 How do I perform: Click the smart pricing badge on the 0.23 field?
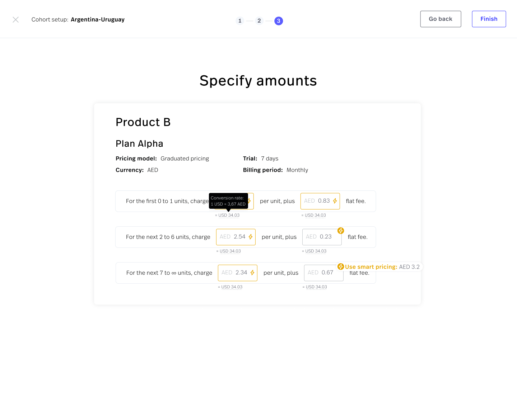341,231
